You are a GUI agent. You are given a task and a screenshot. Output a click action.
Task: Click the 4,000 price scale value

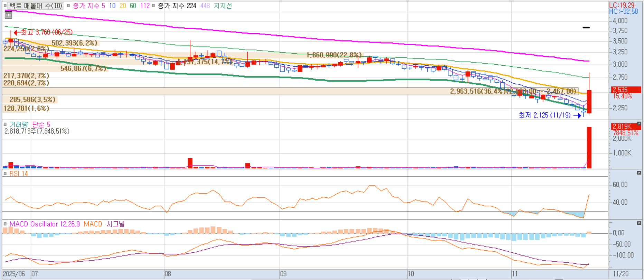pyautogui.click(x=620, y=21)
